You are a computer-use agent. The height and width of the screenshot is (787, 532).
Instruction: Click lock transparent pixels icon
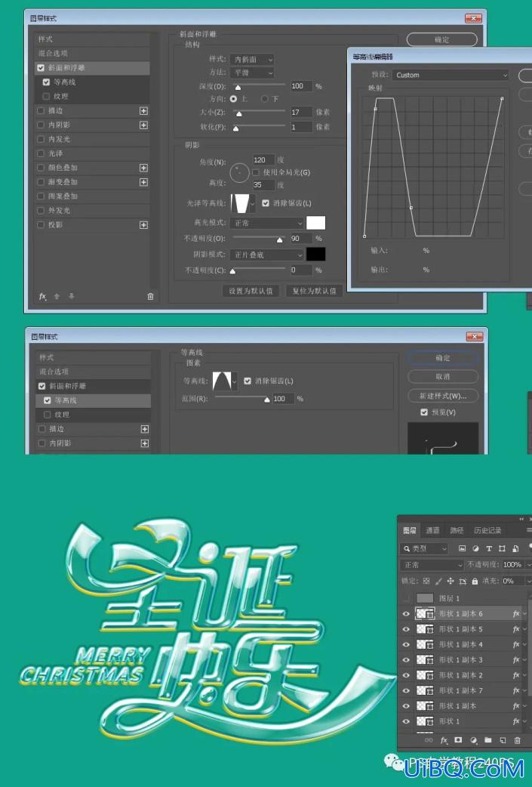(x=426, y=581)
